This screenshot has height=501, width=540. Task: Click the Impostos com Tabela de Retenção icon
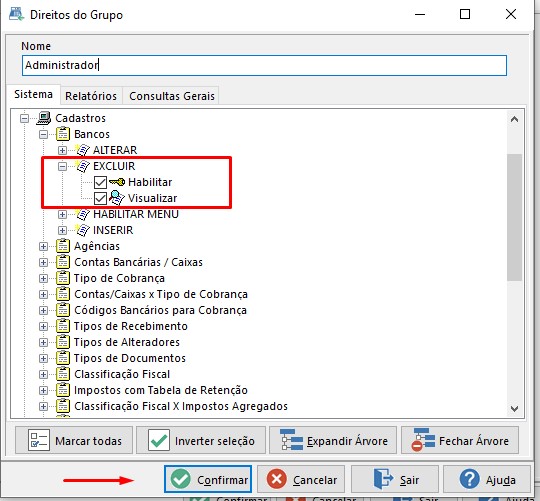point(63,390)
